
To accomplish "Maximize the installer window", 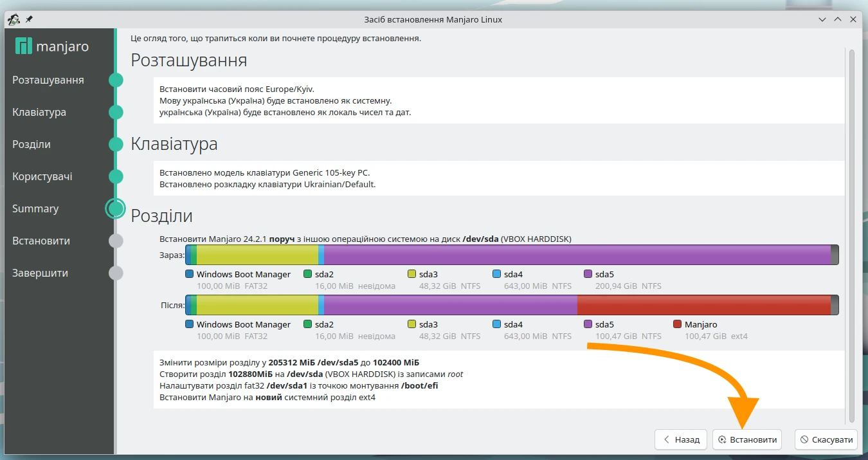I will 838,19.
